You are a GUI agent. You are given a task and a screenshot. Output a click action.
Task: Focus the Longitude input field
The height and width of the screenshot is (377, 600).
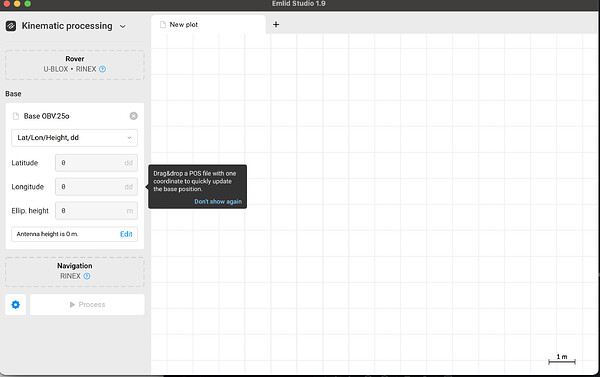[x=96, y=187]
